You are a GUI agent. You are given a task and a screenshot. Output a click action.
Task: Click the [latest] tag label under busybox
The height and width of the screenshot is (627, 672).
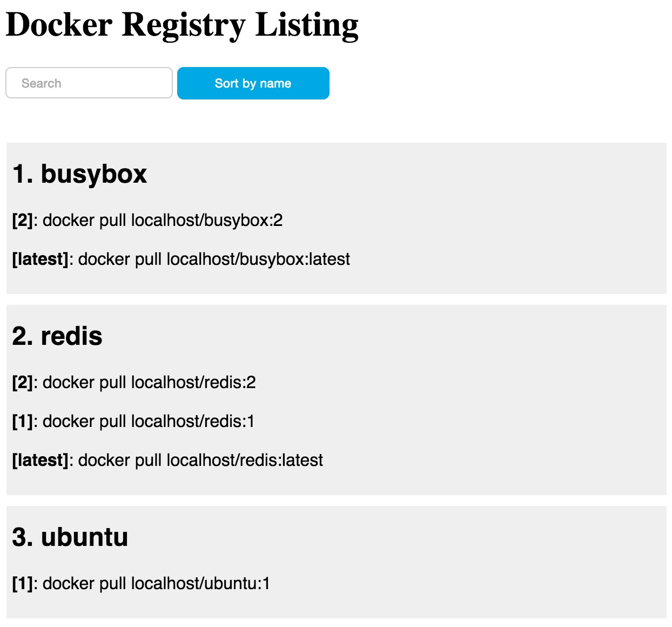(40, 259)
